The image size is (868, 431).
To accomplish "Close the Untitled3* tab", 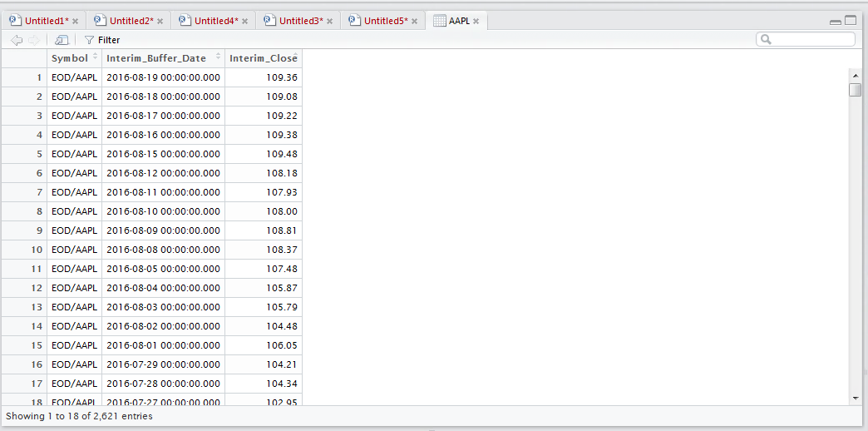I will (329, 21).
